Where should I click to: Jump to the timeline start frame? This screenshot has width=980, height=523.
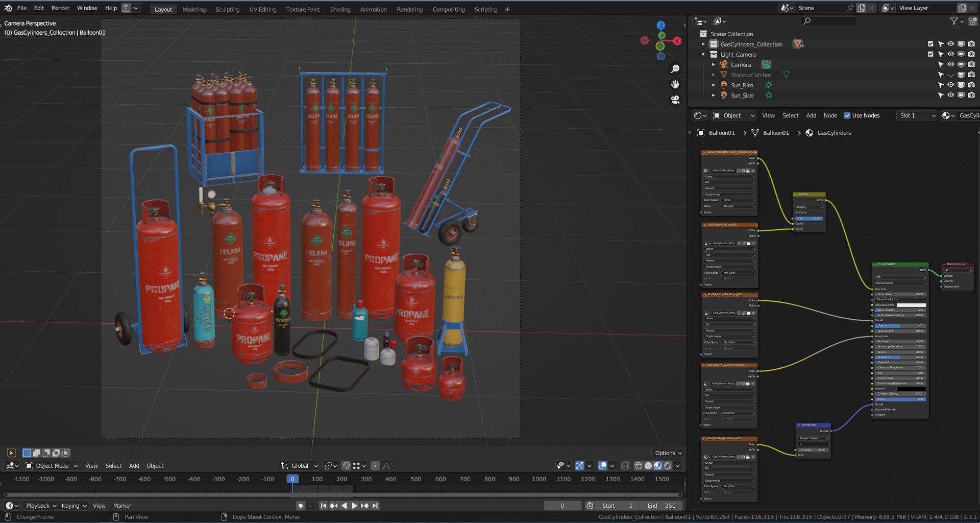click(323, 506)
